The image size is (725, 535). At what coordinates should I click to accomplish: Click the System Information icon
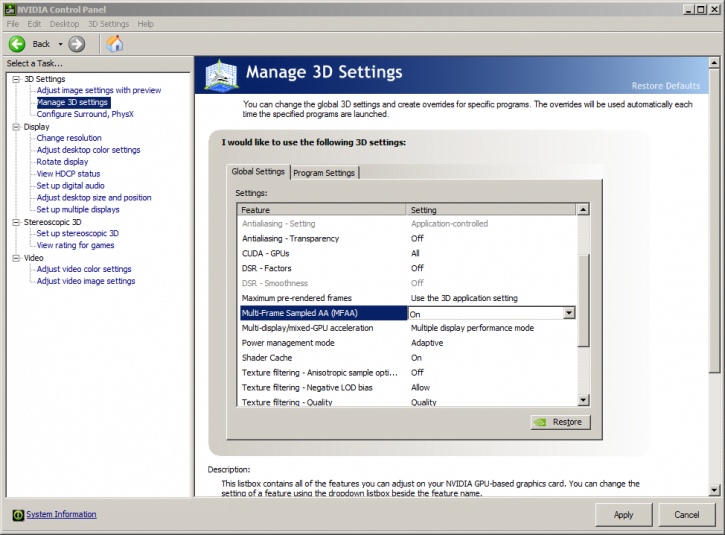point(17,515)
